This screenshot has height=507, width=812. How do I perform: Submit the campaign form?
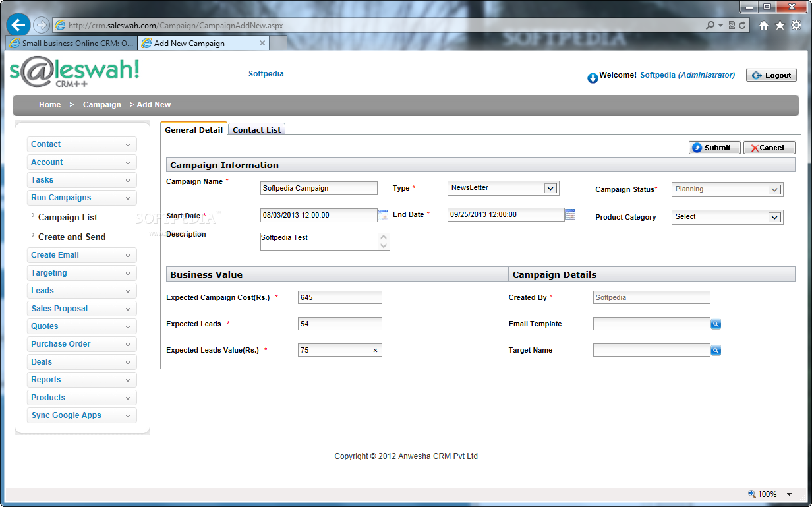(714, 148)
